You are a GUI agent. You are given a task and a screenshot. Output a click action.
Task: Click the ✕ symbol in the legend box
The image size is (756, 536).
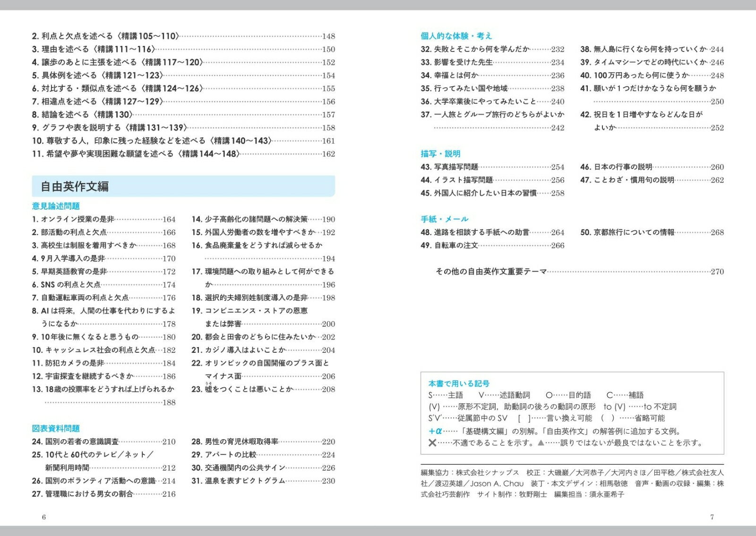[432, 443]
